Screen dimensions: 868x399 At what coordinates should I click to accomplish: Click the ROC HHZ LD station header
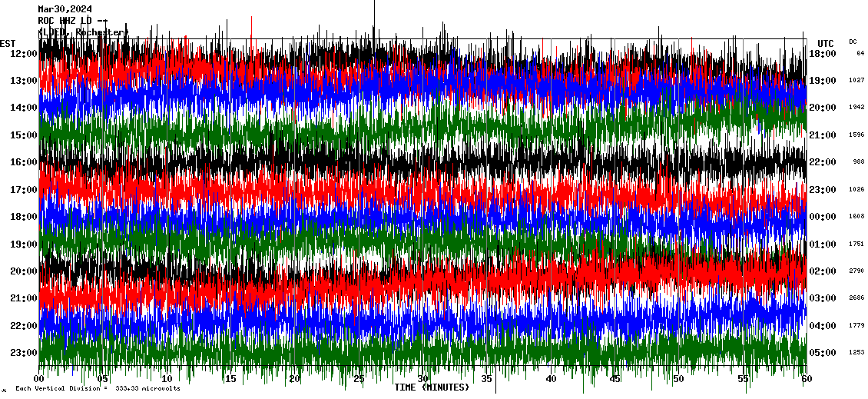pyautogui.click(x=73, y=21)
